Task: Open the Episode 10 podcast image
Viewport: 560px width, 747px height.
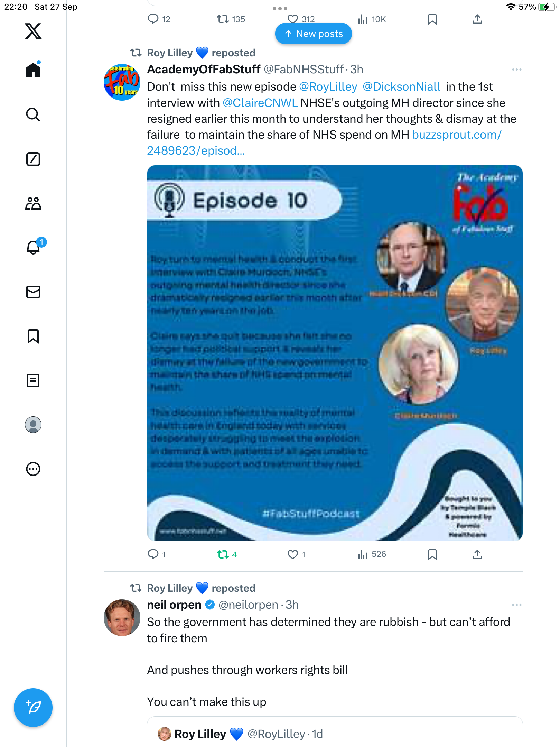Action: [x=335, y=353]
